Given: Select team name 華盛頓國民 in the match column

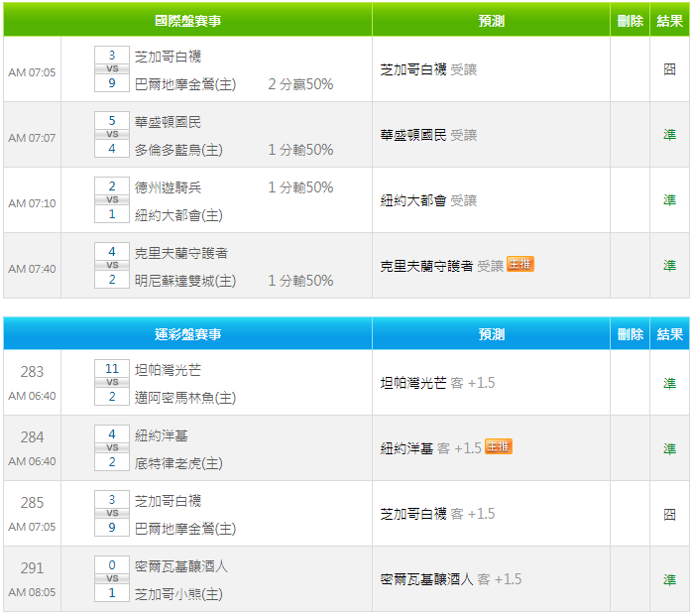Looking at the screenshot, I should tap(168, 122).
